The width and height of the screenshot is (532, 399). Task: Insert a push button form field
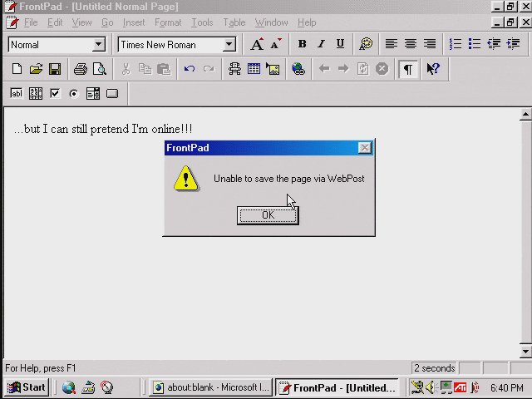pyautogui.click(x=112, y=94)
